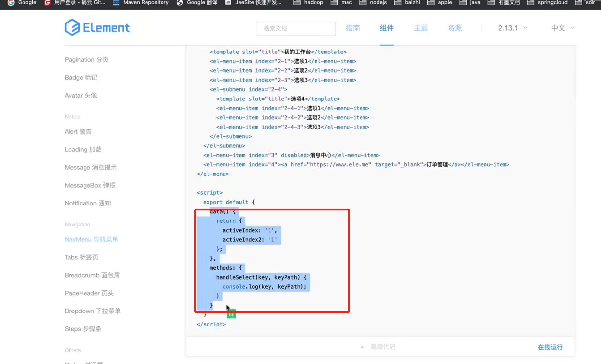This screenshot has height=364, width=601.
Task: Open the 中文 language dropdown
Action: [562, 28]
